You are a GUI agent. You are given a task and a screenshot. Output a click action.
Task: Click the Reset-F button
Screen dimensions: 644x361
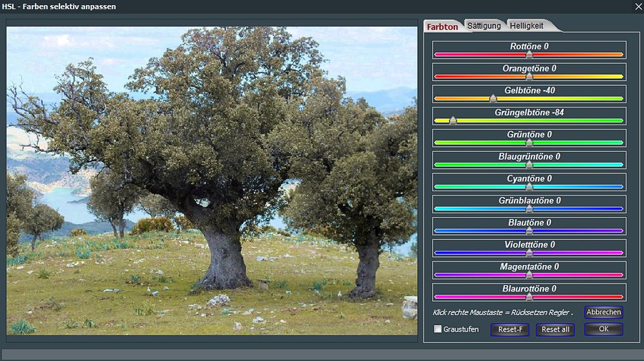pyautogui.click(x=509, y=329)
